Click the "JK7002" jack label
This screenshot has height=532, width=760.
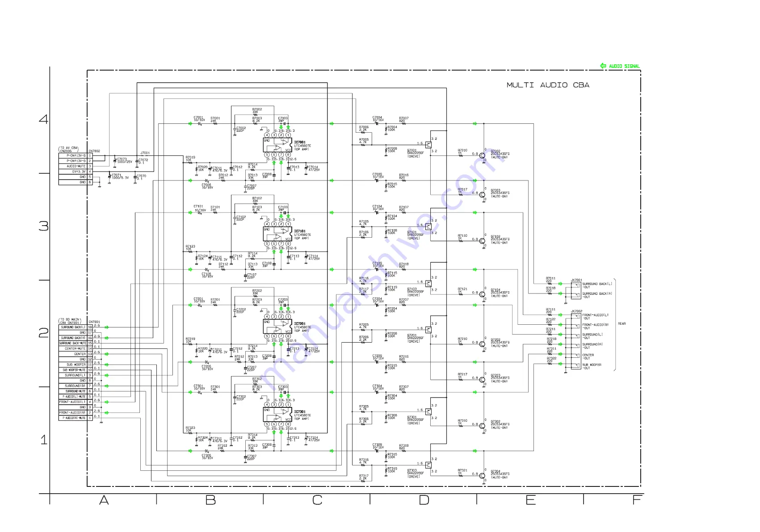(576, 311)
